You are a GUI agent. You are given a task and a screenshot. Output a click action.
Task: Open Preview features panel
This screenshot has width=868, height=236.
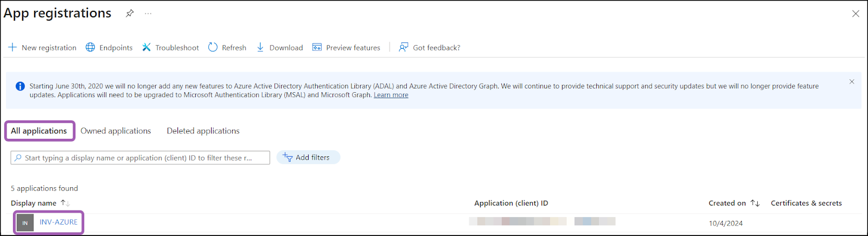pos(346,48)
